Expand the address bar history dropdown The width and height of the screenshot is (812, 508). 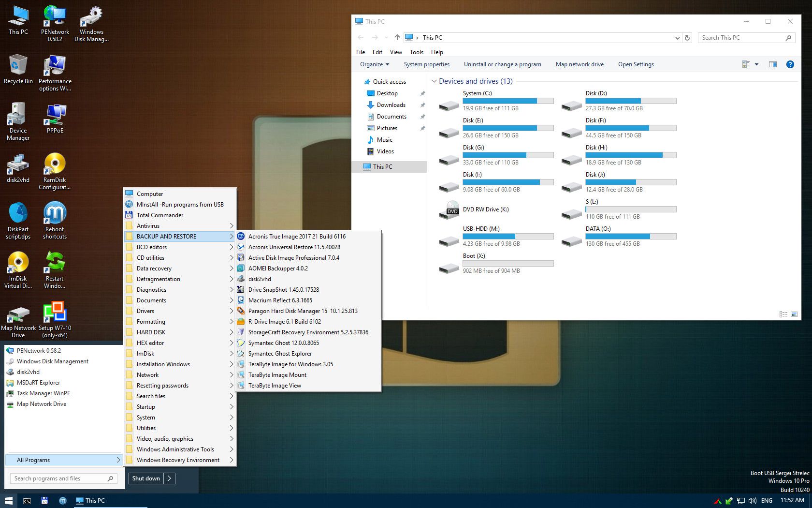click(x=677, y=38)
